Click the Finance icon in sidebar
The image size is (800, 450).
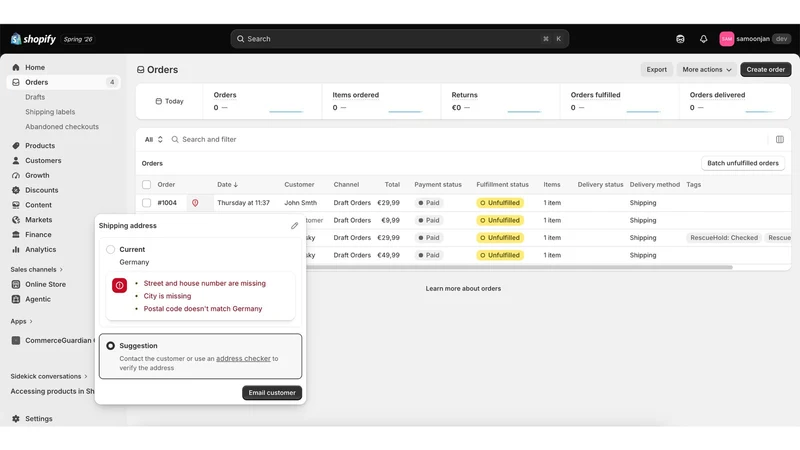coord(16,234)
